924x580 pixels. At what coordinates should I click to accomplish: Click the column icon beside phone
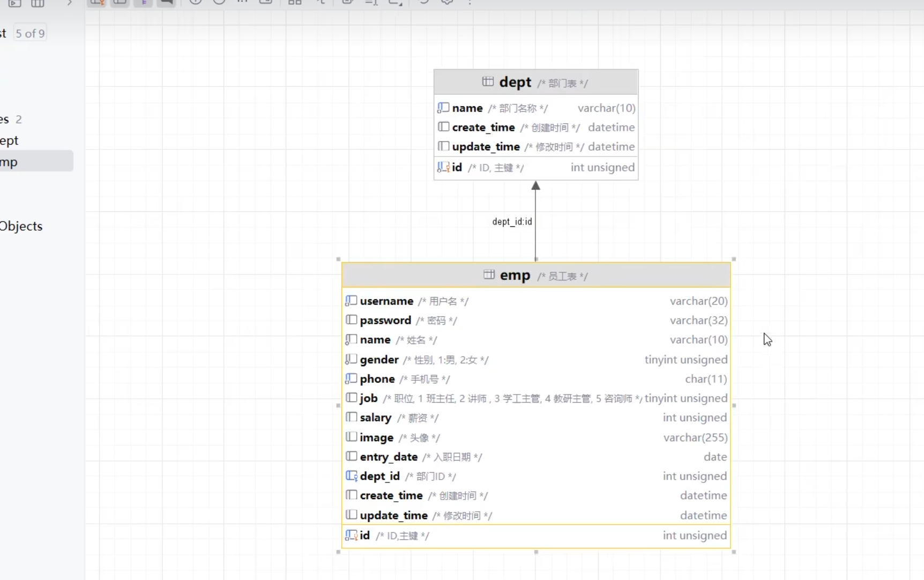[351, 379]
